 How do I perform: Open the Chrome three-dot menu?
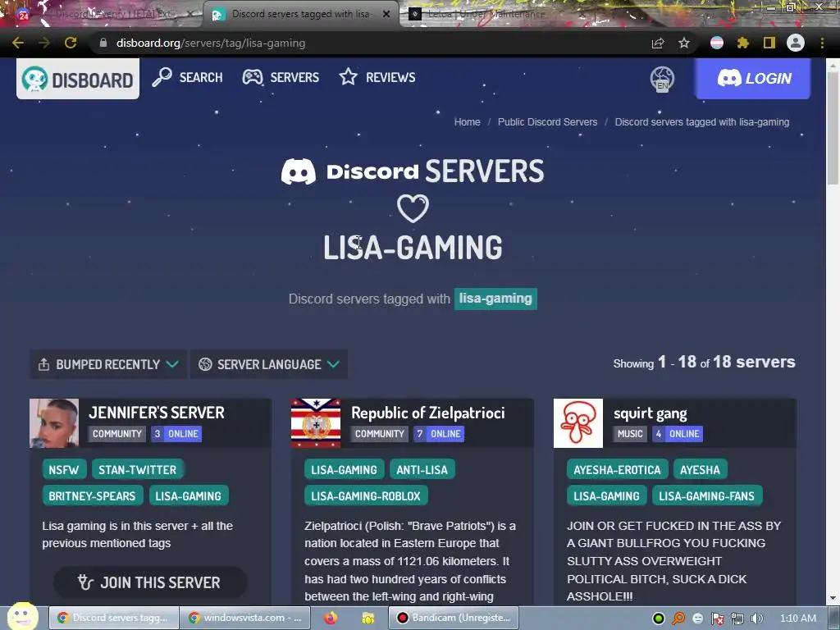pyautogui.click(x=822, y=43)
